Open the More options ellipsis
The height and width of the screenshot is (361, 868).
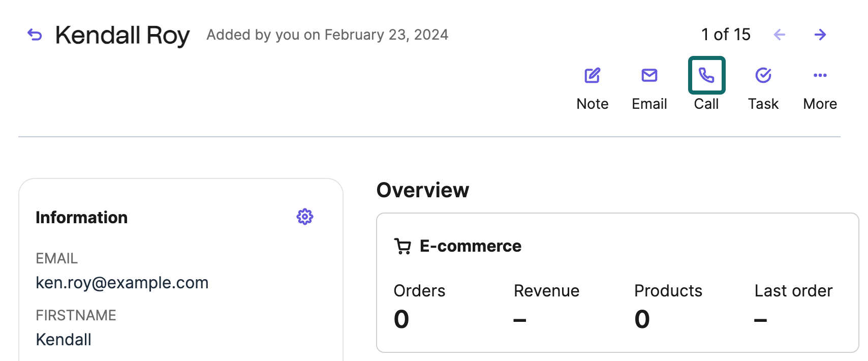820,76
